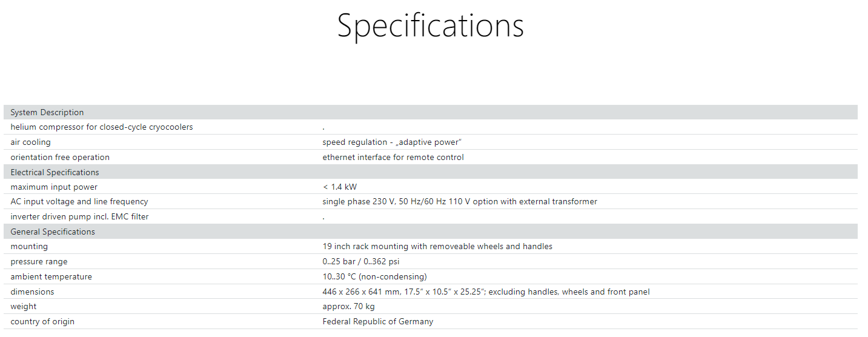Select the System Description section header
The width and height of the screenshot is (868, 337).
click(x=430, y=112)
